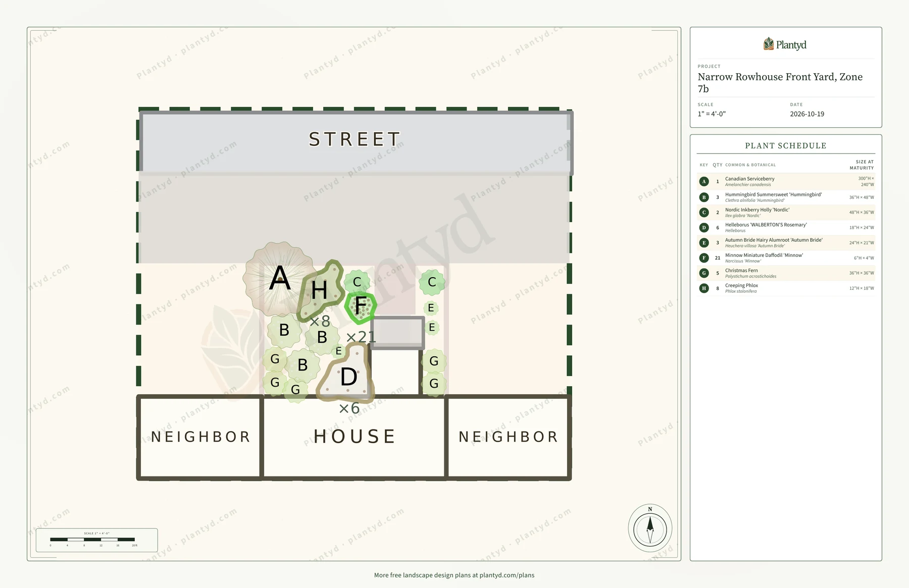Select the Helleborus bed labeled D
Viewport: 909px width, 588px height.
pos(347,374)
